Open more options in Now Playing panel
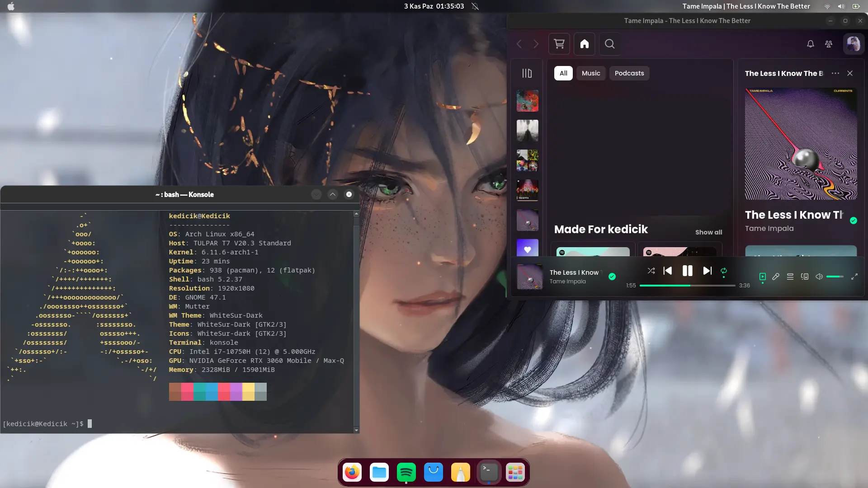The image size is (868, 488). [x=835, y=73]
